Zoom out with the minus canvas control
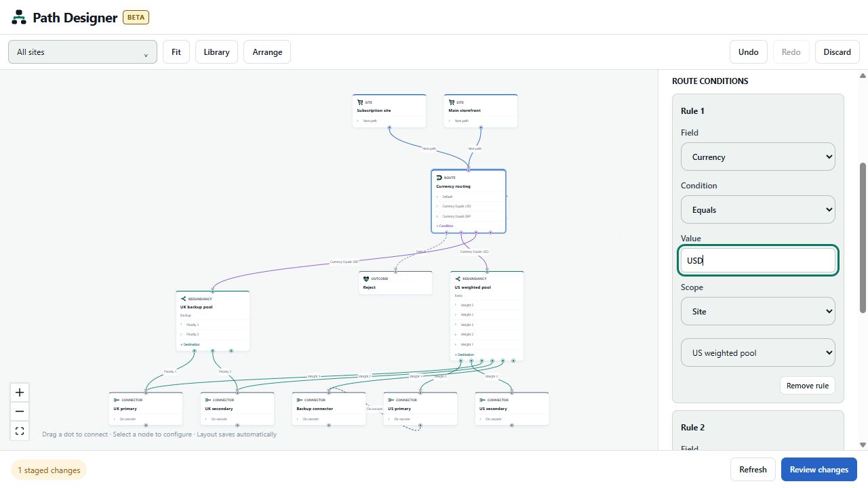The image size is (868, 488). tap(20, 411)
